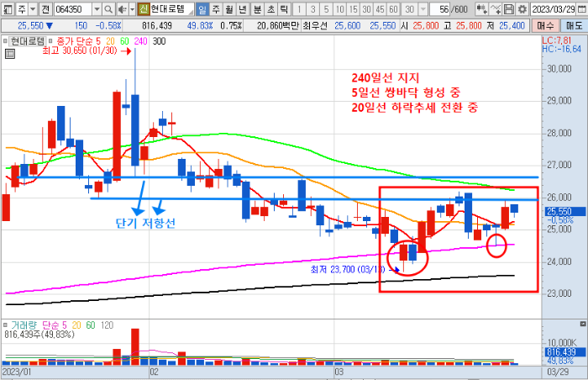Switch to the 초 second chart period

click(x=270, y=9)
